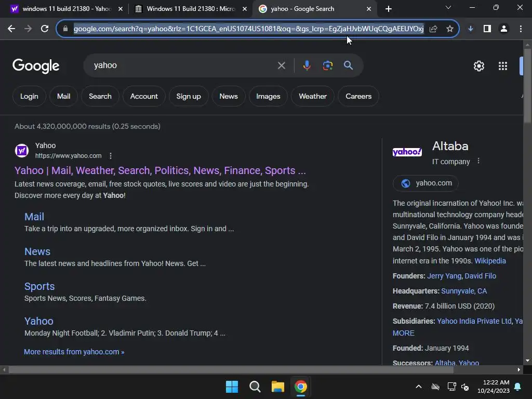View site information via the lock icon
532x399 pixels.
(65, 29)
